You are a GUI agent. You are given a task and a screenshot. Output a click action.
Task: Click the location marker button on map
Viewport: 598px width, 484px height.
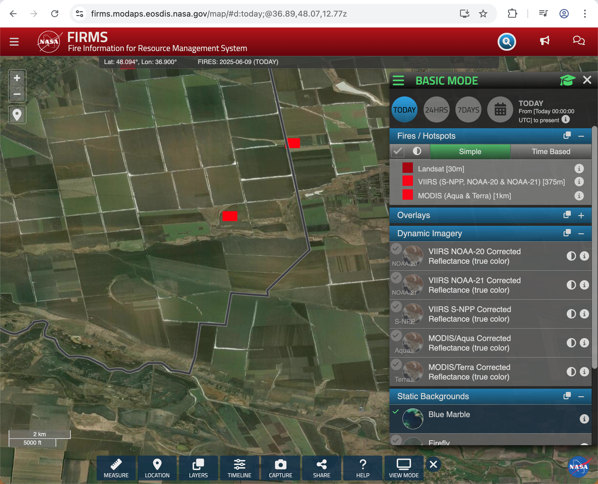[x=17, y=115]
